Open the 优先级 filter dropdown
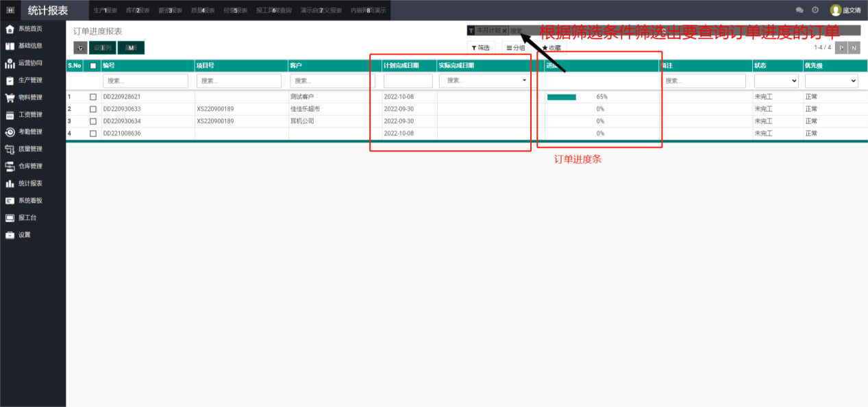The image size is (868, 407). point(831,81)
